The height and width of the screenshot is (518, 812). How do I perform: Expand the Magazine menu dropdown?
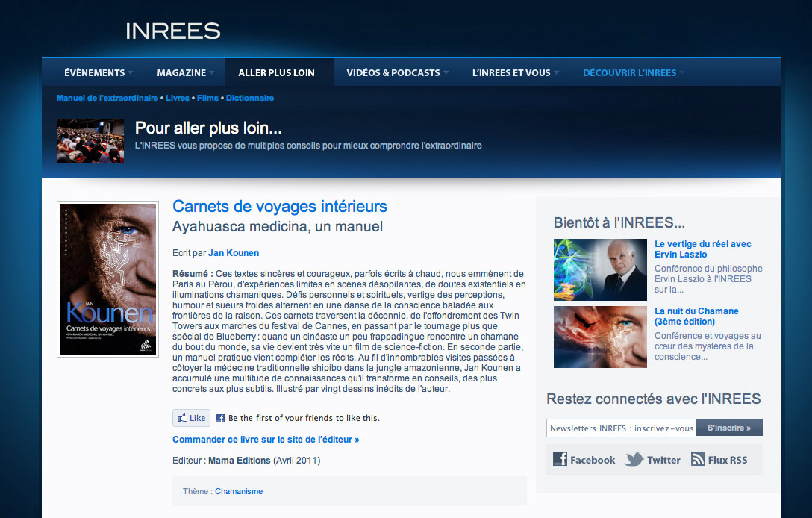[185, 73]
